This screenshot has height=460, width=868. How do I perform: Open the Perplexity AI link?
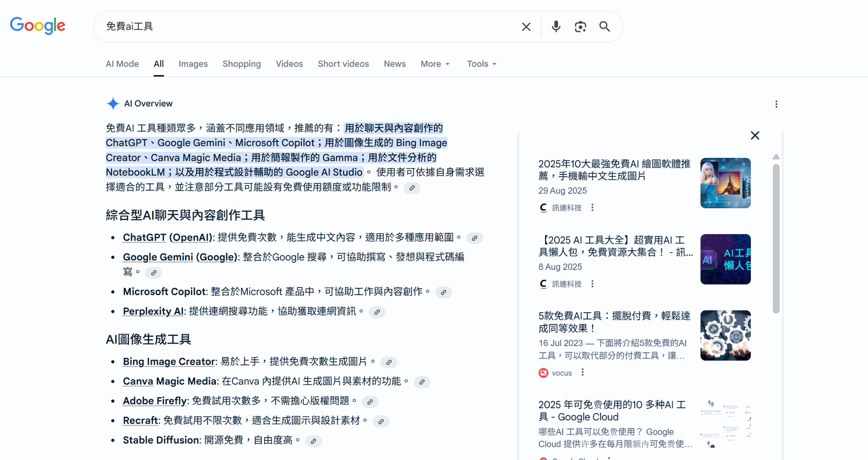pyautogui.click(x=153, y=311)
